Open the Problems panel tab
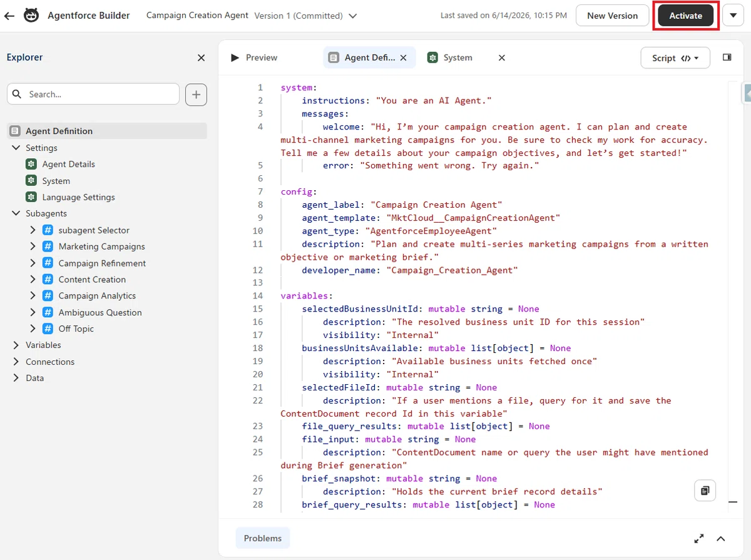The height and width of the screenshot is (560, 751). [263, 538]
